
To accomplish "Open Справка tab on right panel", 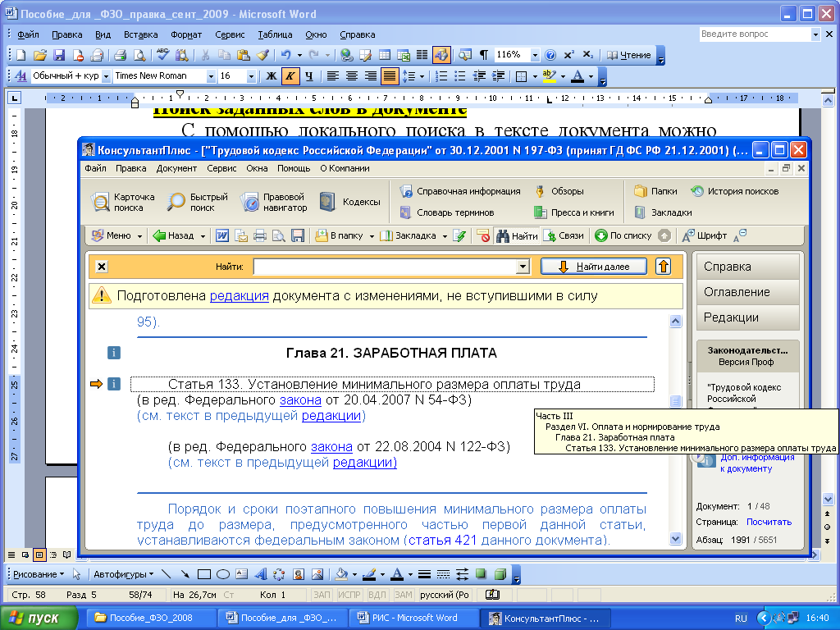I will point(747,267).
